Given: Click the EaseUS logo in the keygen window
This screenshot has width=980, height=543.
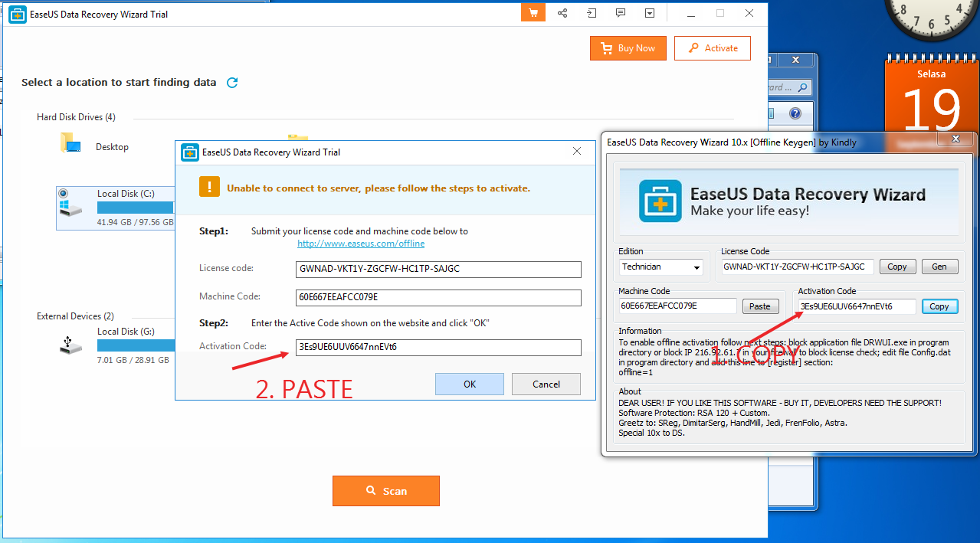Looking at the screenshot, I should tap(659, 201).
